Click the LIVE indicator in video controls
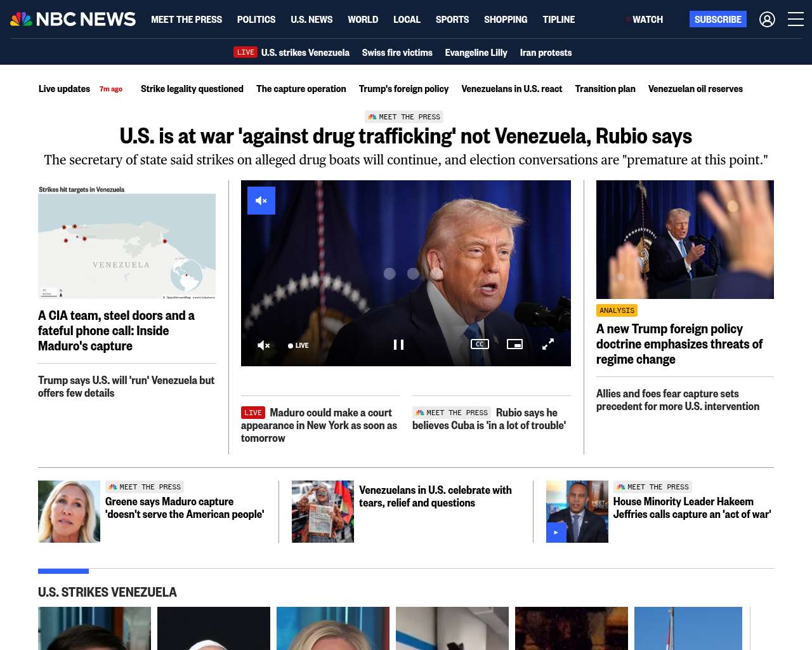Screen dimensions: 812x650 point(298,345)
